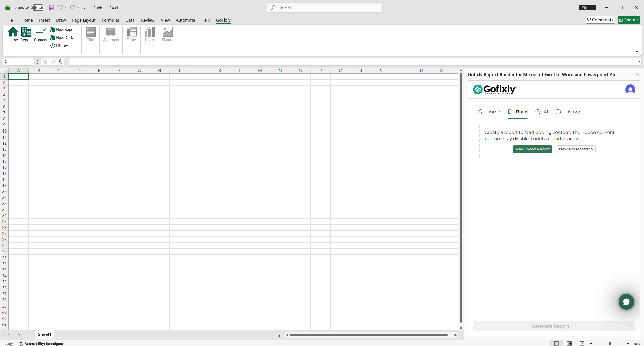Viewport: 644px width, 346px height.
Task: Go to Home tab in Gofixly pane
Action: (x=489, y=112)
